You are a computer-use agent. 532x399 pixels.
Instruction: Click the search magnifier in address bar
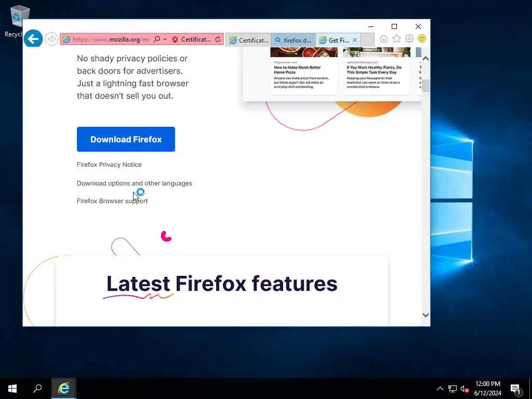pyautogui.click(x=157, y=39)
